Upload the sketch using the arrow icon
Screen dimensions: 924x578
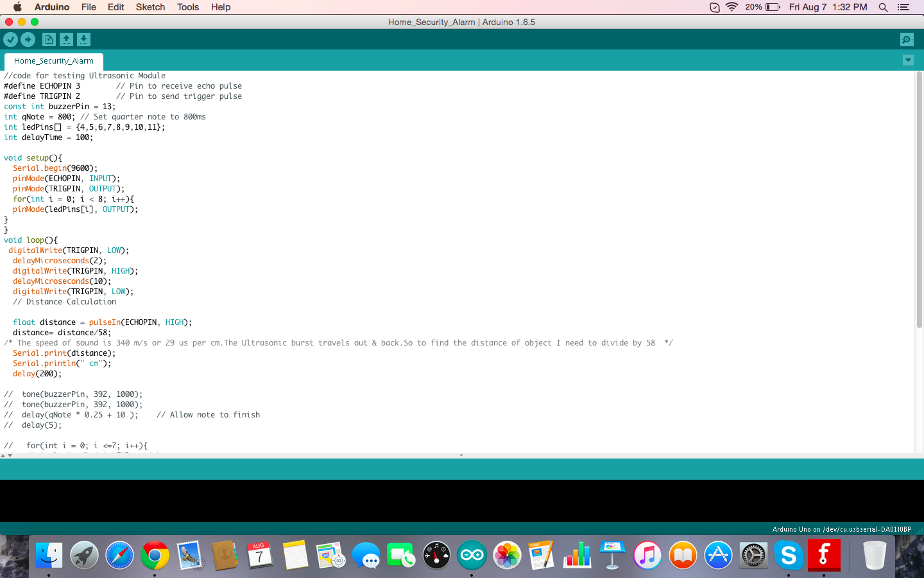coord(28,39)
